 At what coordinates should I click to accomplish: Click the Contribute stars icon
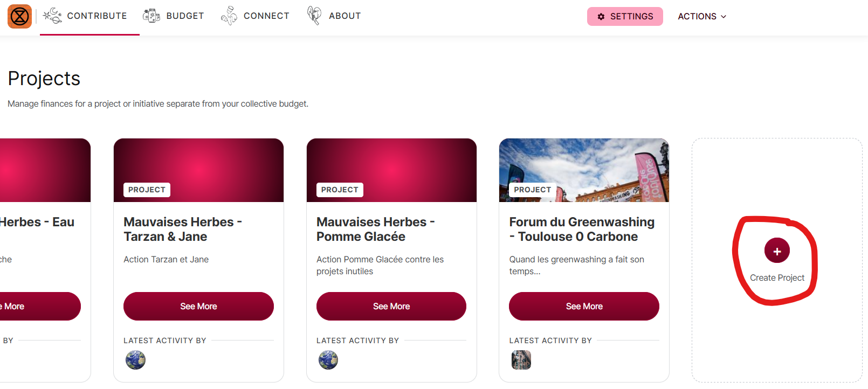pyautogui.click(x=52, y=16)
